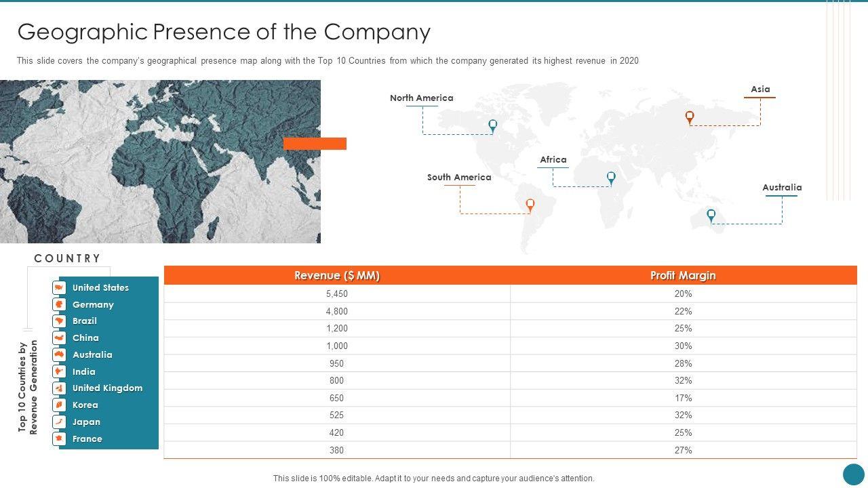This screenshot has width=868, height=488.
Task: Click the Asia map pin
Action: (690, 117)
